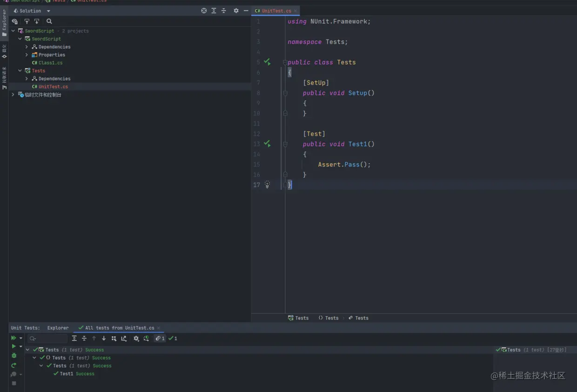
Task: Toggle the passed tests filter showing 1
Action: coord(173,339)
